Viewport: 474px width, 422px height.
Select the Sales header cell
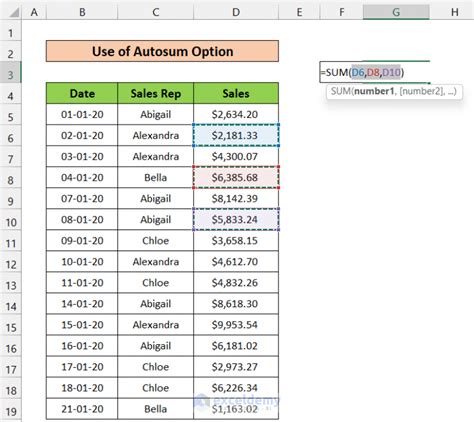coord(236,93)
